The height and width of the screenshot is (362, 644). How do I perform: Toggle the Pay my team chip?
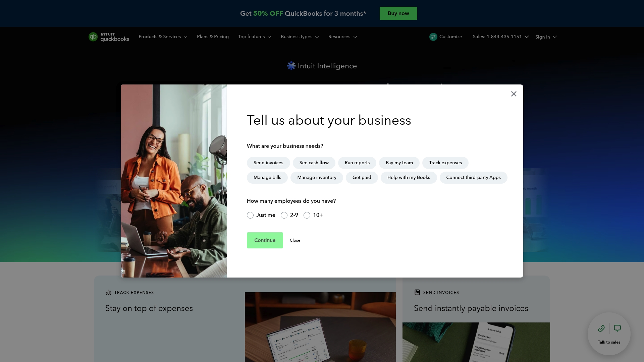click(x=399, y=163)
